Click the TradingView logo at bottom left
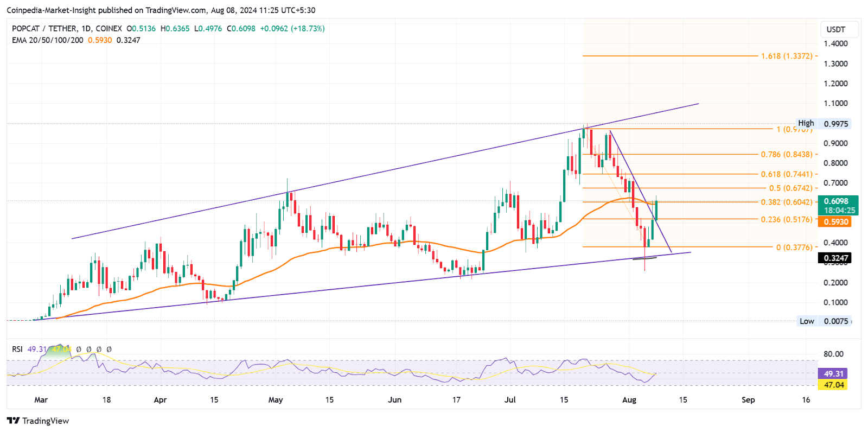 pyautogui.click(x=38, y=421)
